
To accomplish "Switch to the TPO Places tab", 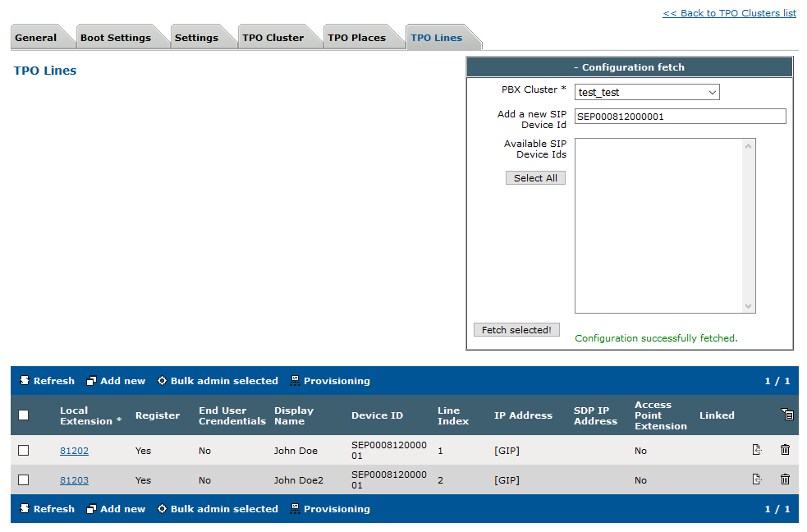I will [356, 38].
